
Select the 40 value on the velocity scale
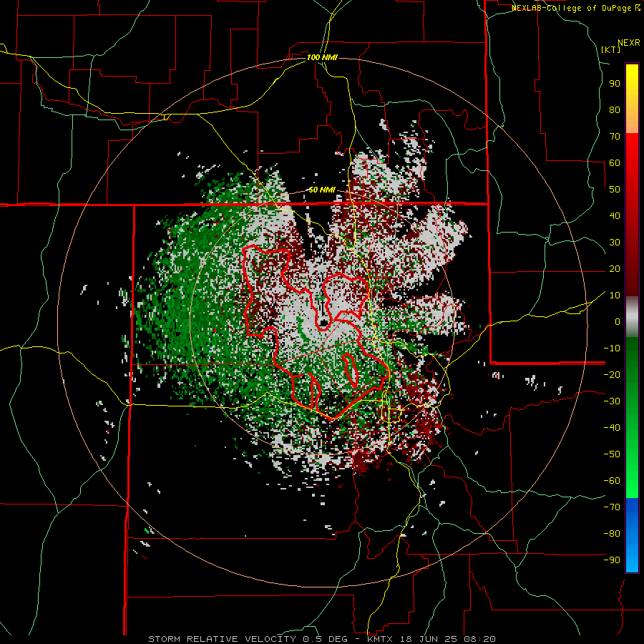(x=615, y=215)
